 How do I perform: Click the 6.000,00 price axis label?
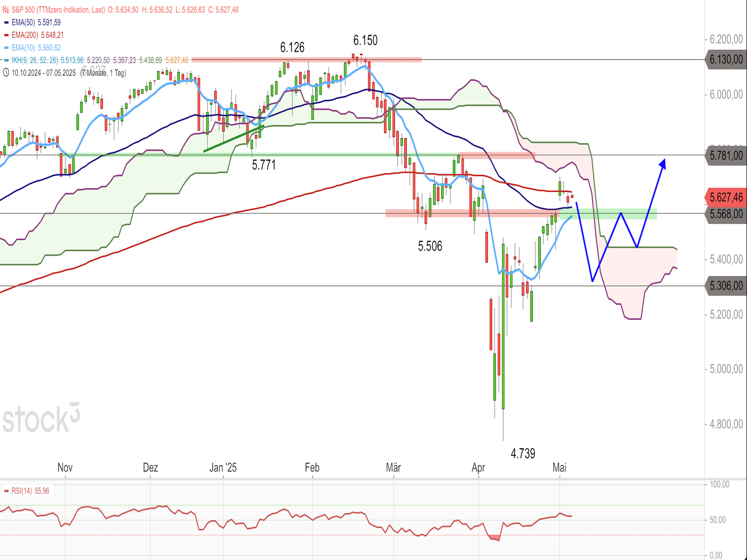[x=726, y=94]
